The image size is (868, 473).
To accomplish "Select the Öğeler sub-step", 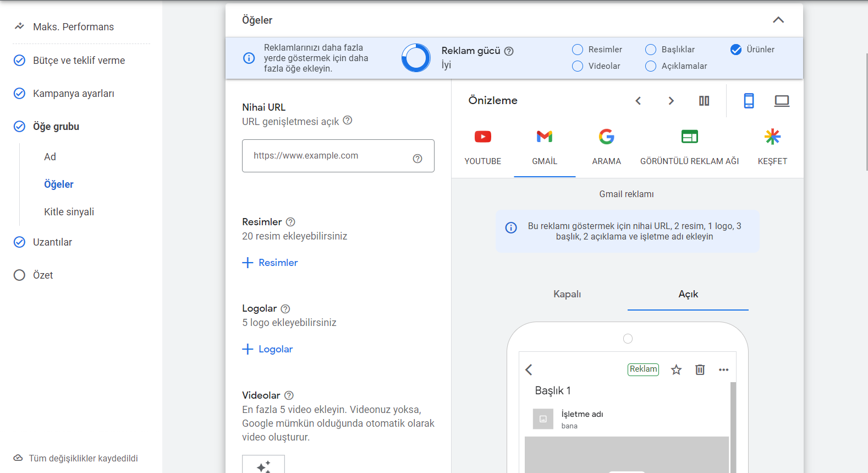I will pos(59,184).
